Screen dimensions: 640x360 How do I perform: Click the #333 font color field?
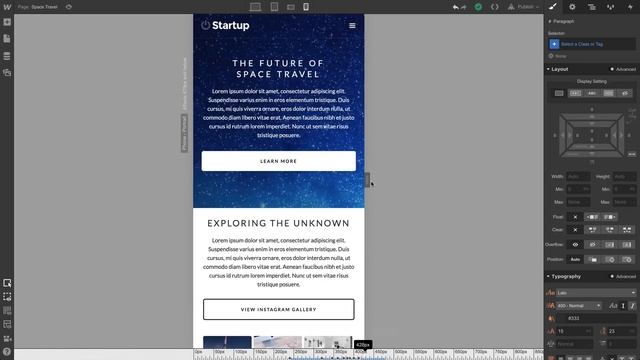[596, 318]
